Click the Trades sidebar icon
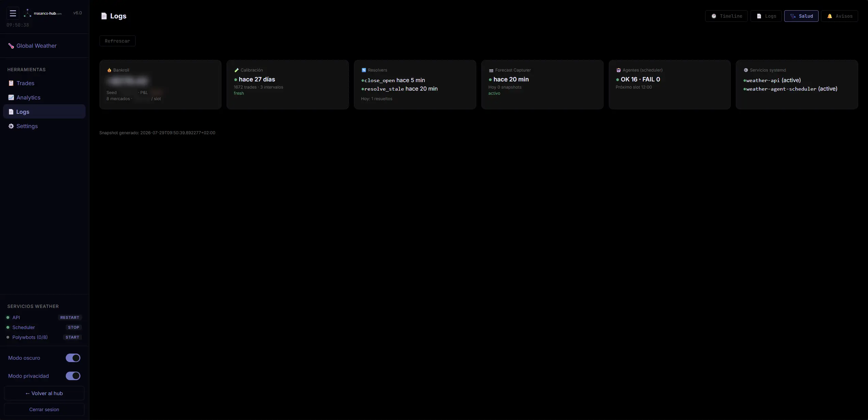 11,83
